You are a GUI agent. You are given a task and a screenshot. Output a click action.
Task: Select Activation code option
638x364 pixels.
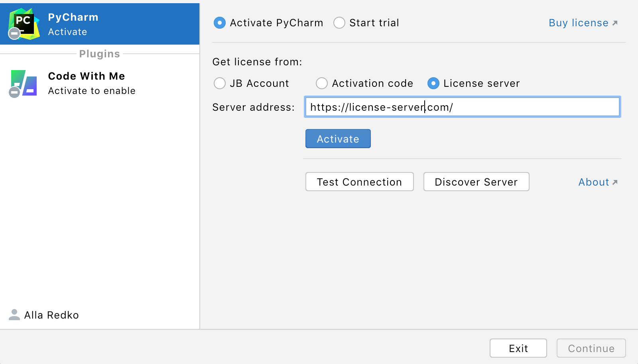point(321,83)
